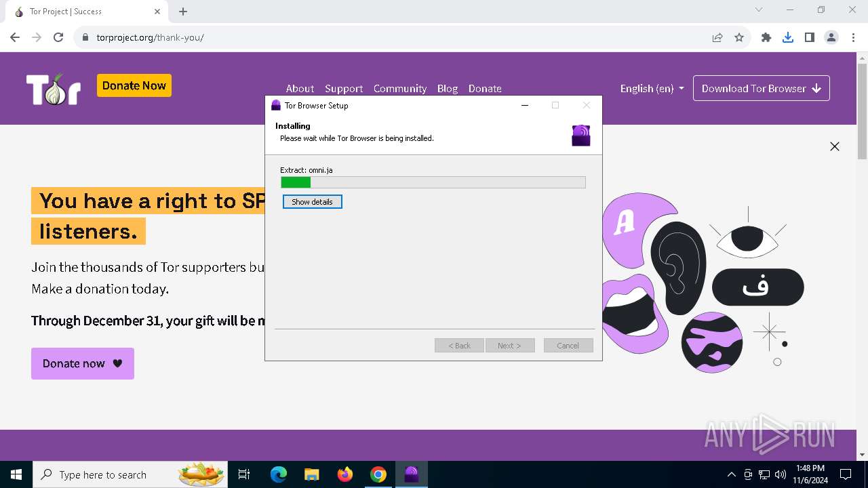Screen dimensions: 868x488
Task: Click the page's vertical scrollbar thumb
Action: 862,112
